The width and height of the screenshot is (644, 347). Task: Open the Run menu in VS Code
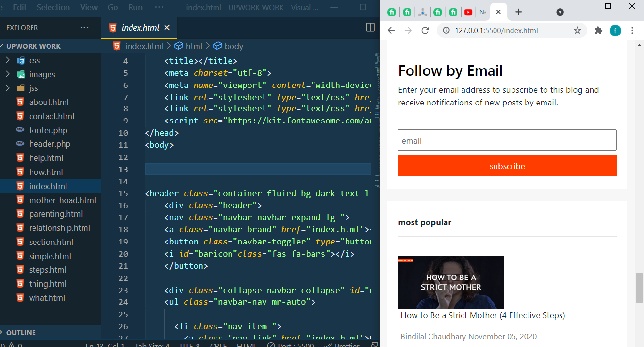(x=135, y=7)
